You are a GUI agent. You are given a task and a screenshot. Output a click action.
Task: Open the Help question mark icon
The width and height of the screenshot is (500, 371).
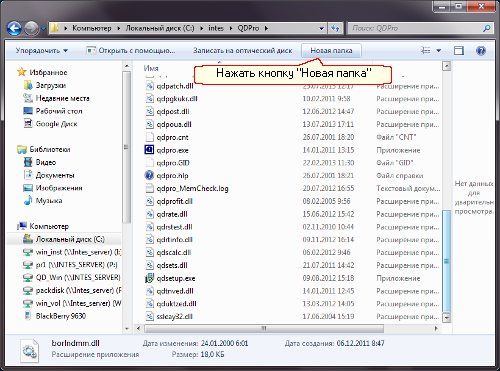point(481,51)
